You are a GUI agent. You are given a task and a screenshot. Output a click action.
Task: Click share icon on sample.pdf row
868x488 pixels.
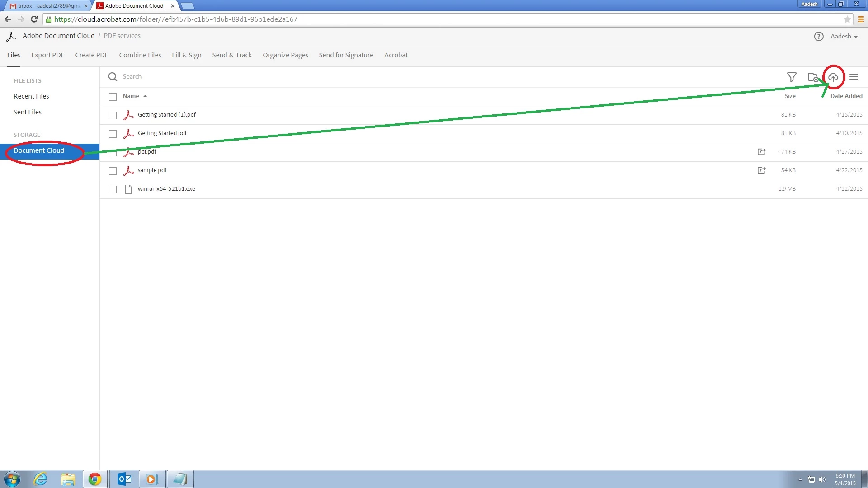(761, 170)
